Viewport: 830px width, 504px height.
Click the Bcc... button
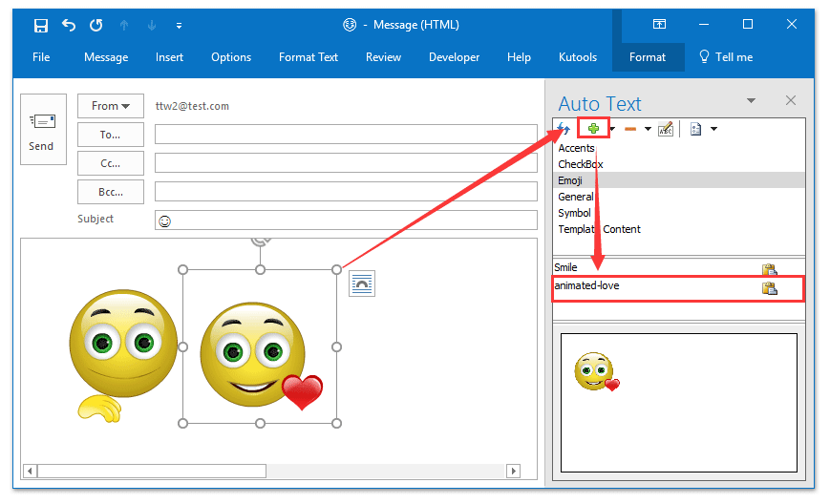[x=110, y=192]
